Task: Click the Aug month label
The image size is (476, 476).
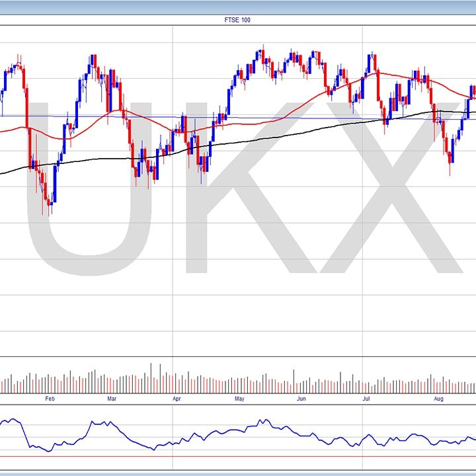Action: click(x=438, y=399)
